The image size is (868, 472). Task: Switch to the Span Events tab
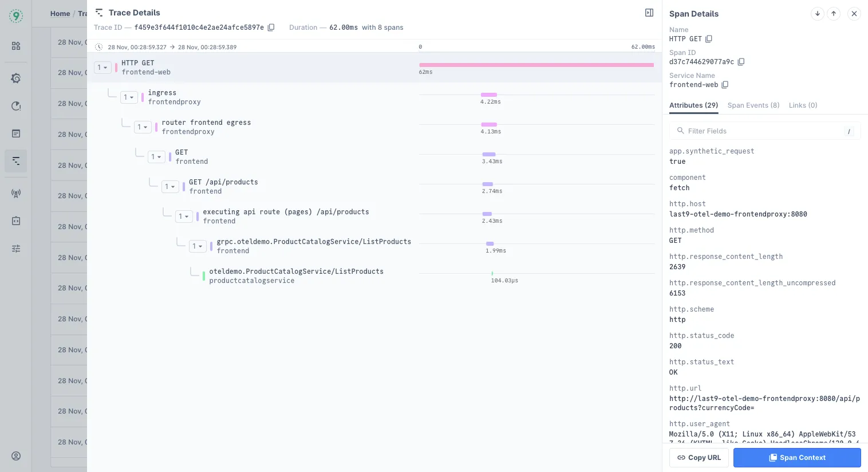click(753, 105)
